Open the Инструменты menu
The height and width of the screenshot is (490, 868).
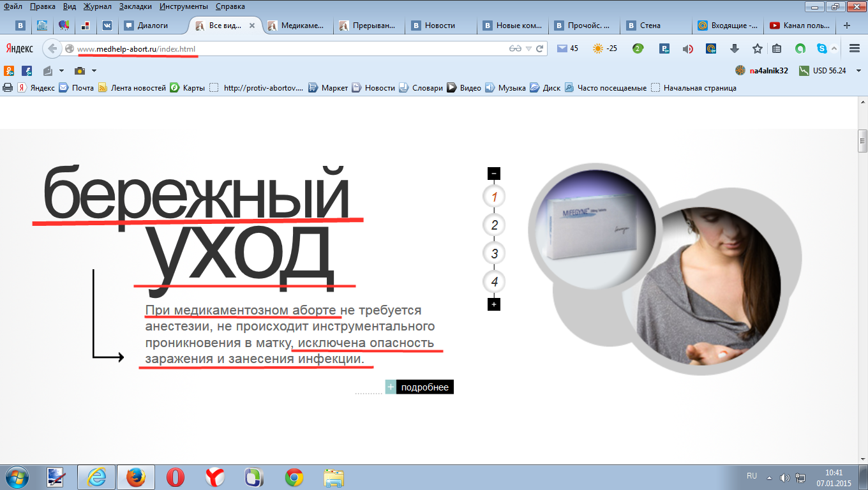click(x=185, y=6)
